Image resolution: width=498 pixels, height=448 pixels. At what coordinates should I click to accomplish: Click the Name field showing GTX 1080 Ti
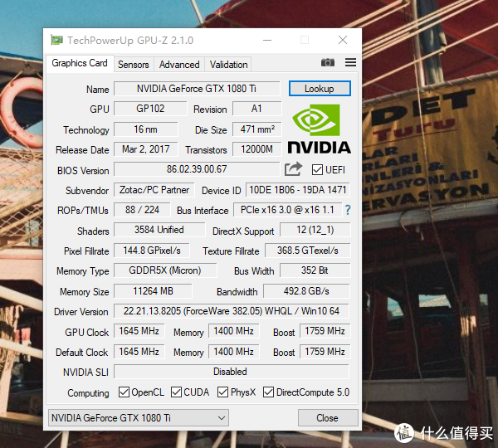pos(197,88)
